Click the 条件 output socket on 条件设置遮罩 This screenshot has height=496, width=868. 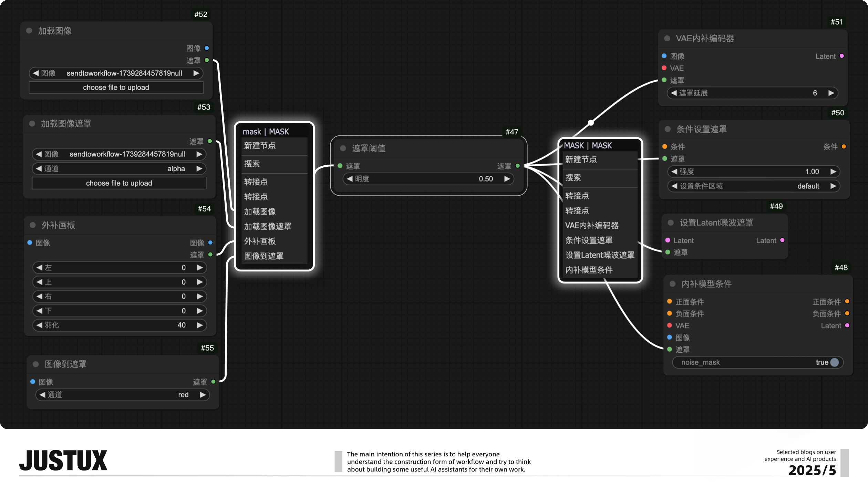(844, 146)
